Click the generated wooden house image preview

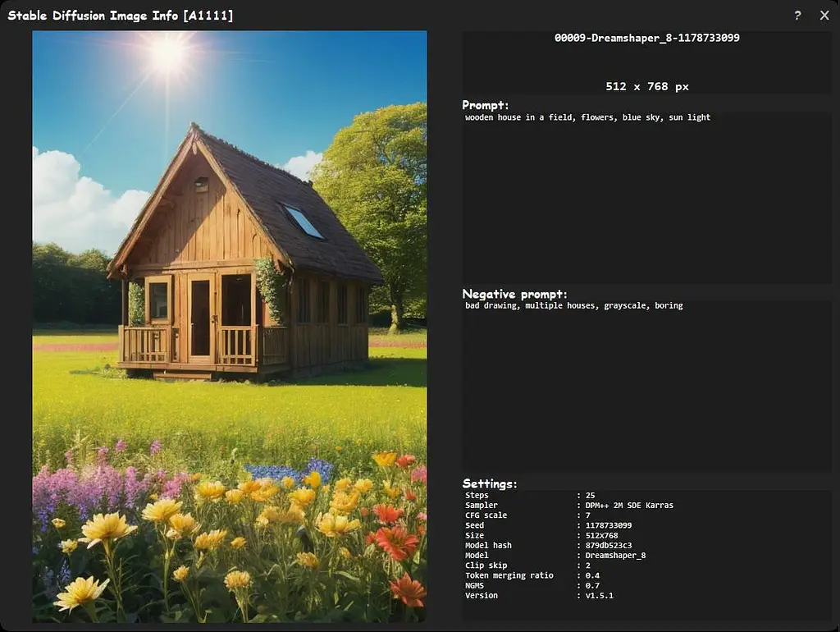[230, 327]
